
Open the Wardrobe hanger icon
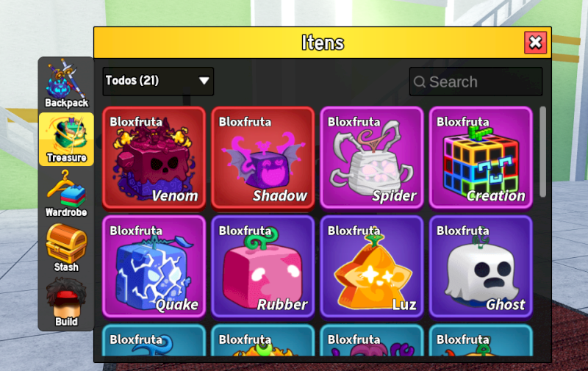[x=66, y=194]
